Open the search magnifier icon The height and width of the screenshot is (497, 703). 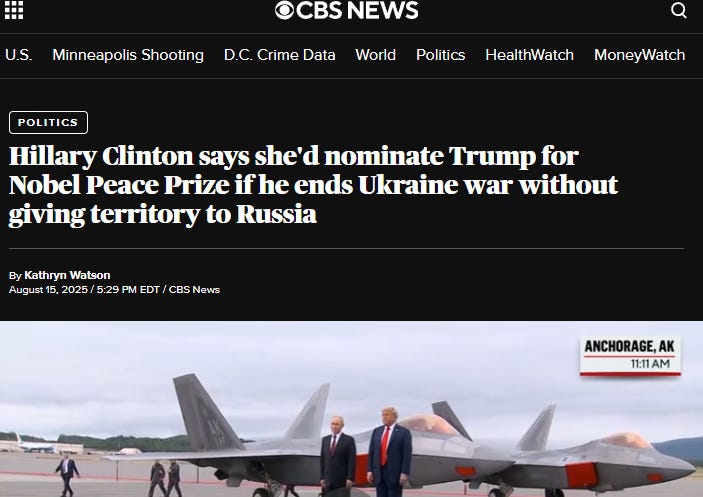(678, 10)
